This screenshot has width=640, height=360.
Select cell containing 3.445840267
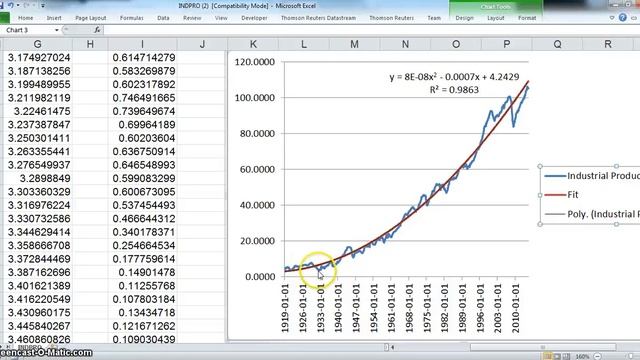tap(38, 326)
